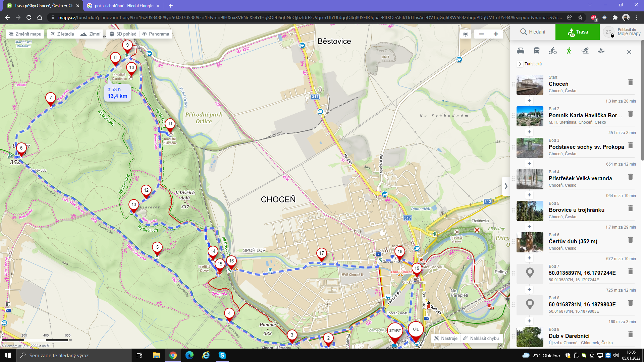Click route waypoint marker 17 on map
644x362 pixels.
tap(321, 254)
